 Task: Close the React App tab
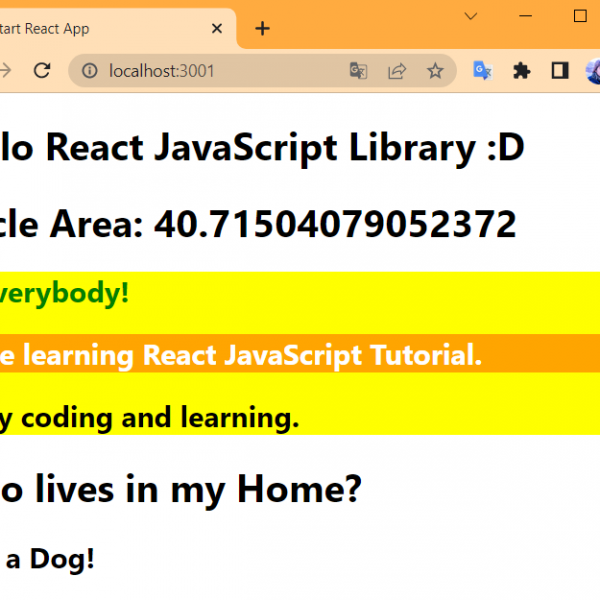[217, 29]
